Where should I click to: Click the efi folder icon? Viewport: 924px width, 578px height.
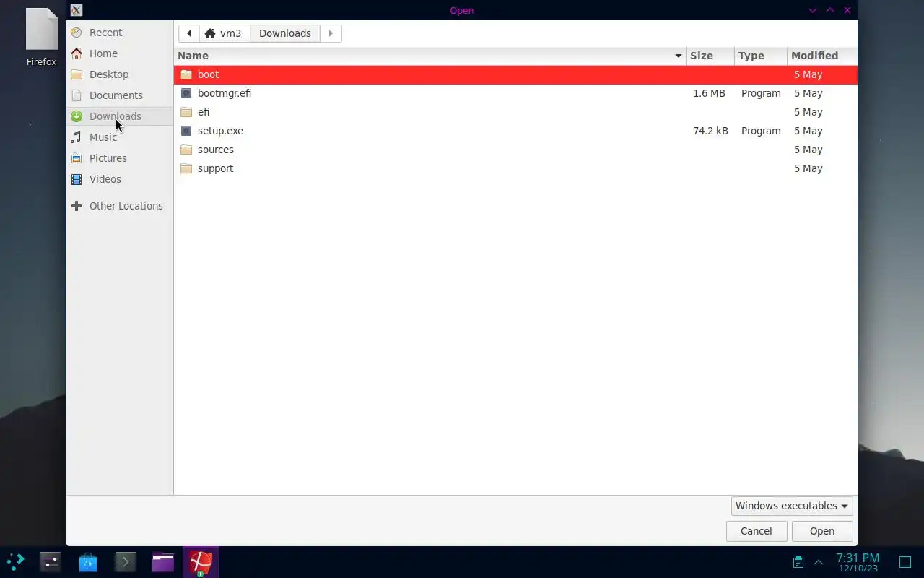coord(186,112)
